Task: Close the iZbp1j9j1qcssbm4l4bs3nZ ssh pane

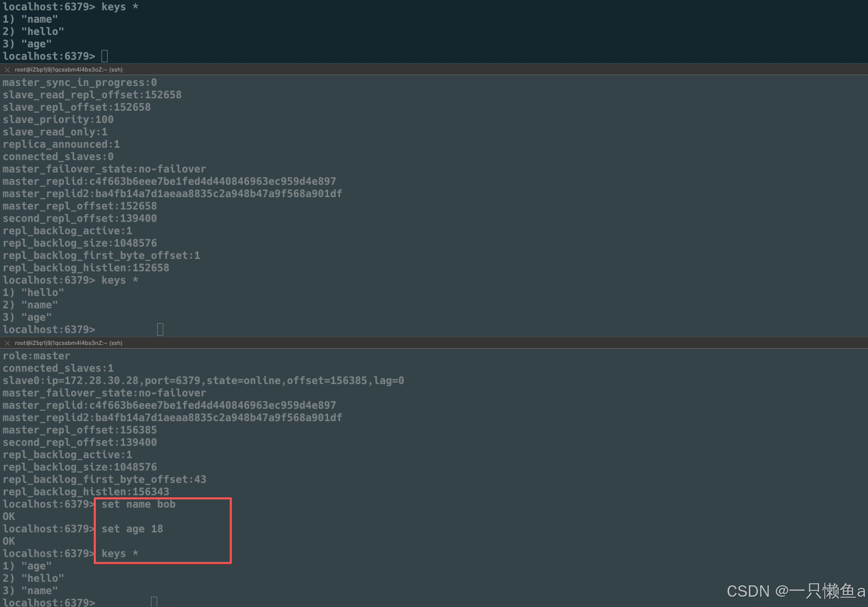Action: 7,343
